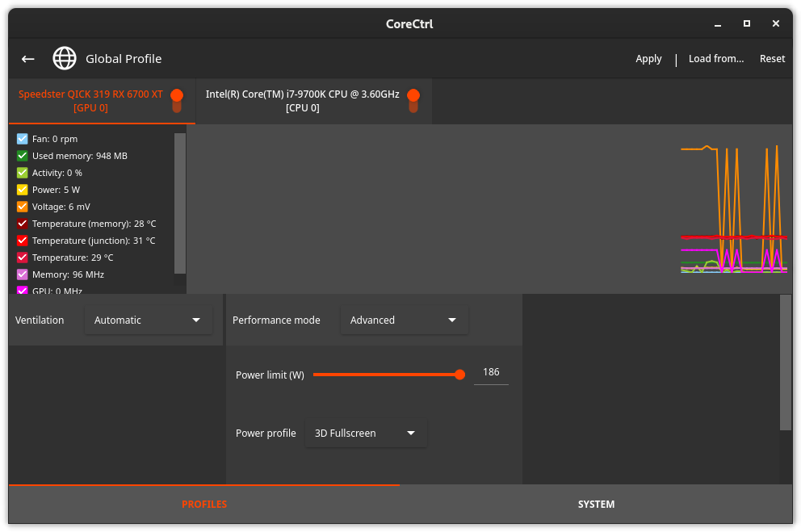Uncheck the Temperature (junction) checkbox
This screenshot has height=532, width=801.
22,241
